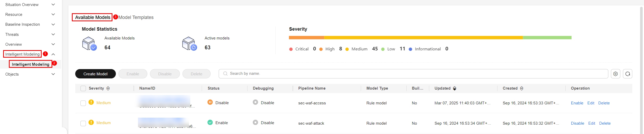The height and width of the screenshot is (134, 644).
Task: Open the Available Models tab
Action: pos(92,17)
